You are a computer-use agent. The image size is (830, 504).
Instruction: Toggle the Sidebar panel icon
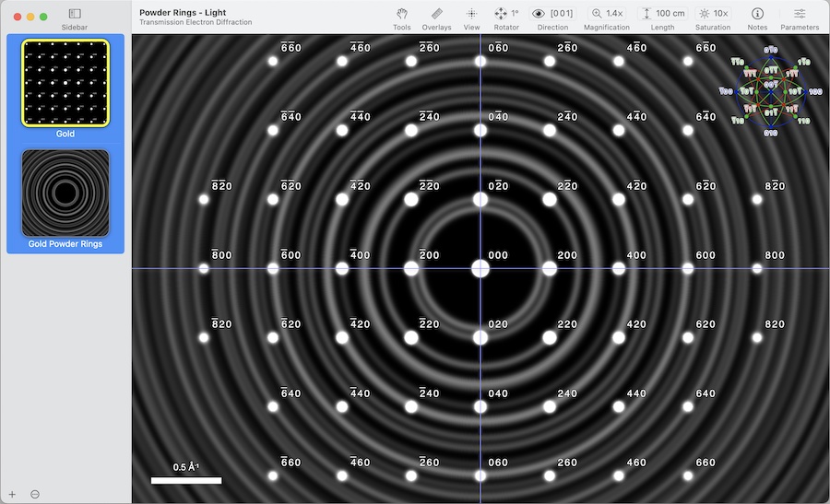(x=75, y=14)
